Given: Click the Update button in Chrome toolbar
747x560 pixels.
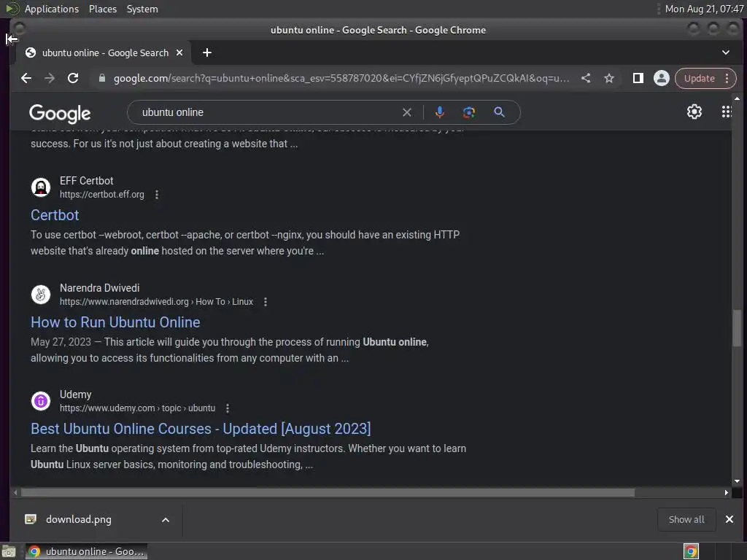Looking at the screenshot, I should (699, 78).
